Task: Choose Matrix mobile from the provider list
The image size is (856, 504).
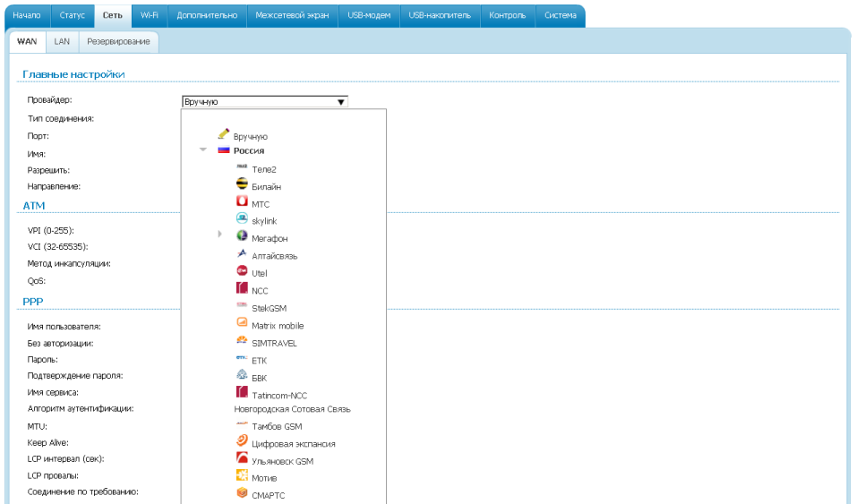Action: tap(278, 326)
